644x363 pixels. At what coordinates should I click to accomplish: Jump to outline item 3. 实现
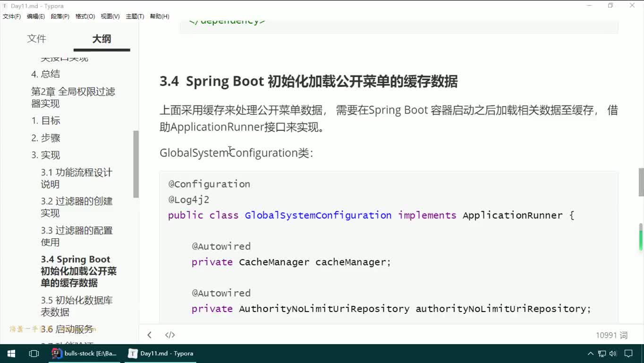click(46, 155)
